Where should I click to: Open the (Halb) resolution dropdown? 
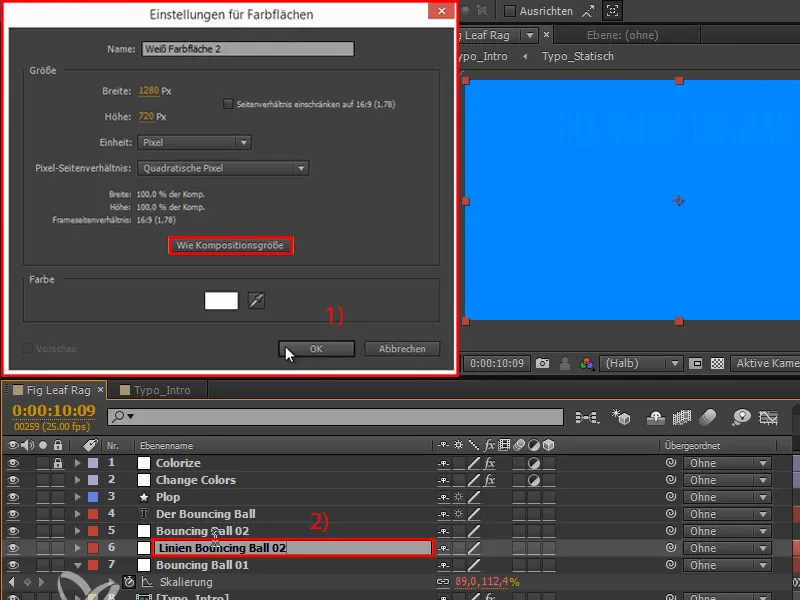(641, 363)
